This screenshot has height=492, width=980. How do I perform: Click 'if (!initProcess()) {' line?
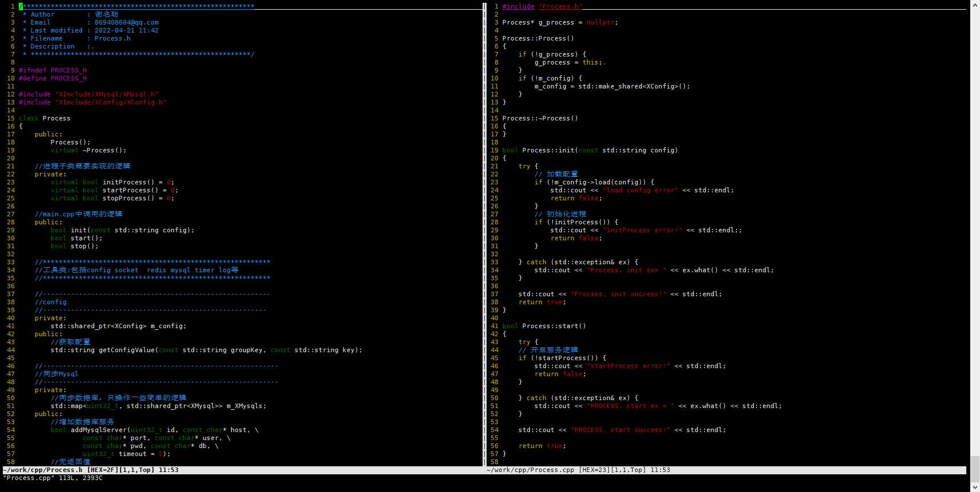576,223
